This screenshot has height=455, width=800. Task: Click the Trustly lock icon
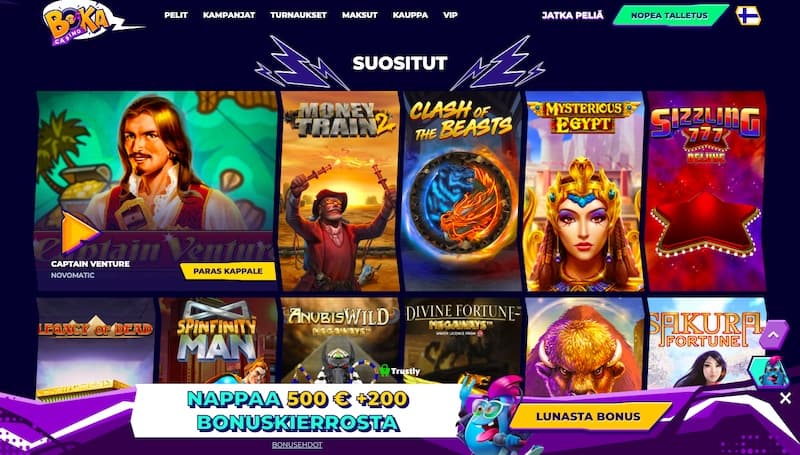point(384,370)
